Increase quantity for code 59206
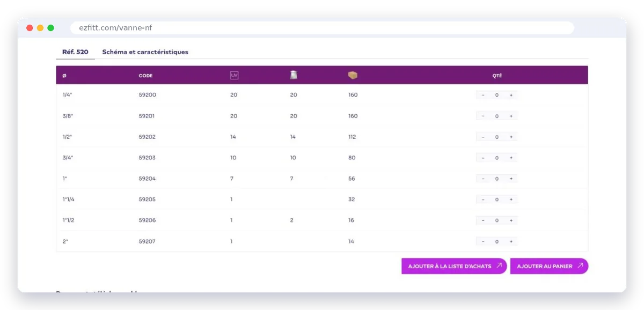Image resolution: width=644 pixels, height=310 pixels. pos(511,220)
